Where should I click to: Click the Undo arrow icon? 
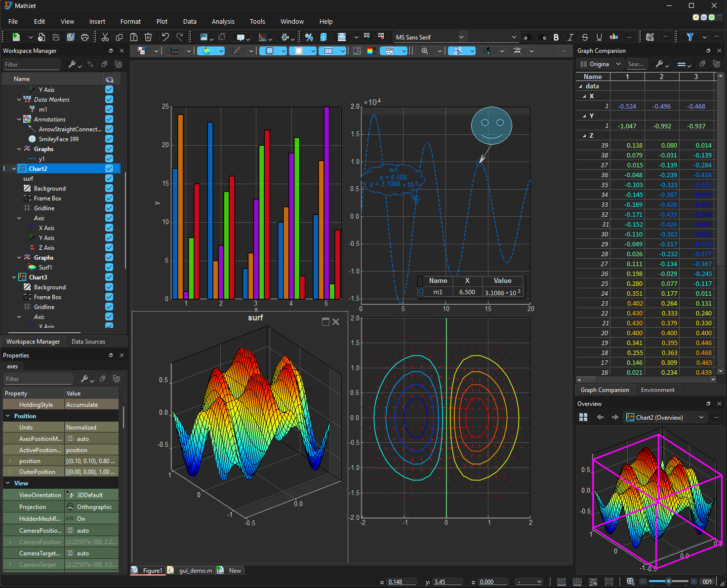[165, 37]
